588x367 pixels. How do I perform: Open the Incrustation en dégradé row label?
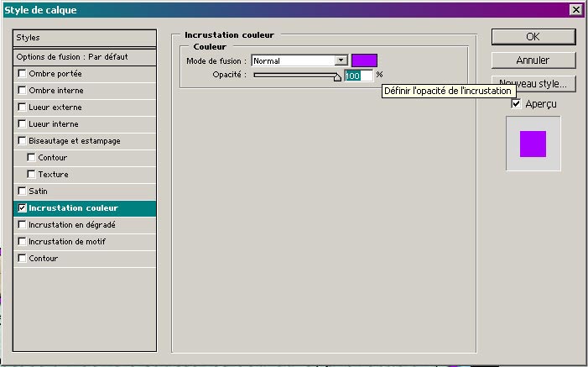72,225
